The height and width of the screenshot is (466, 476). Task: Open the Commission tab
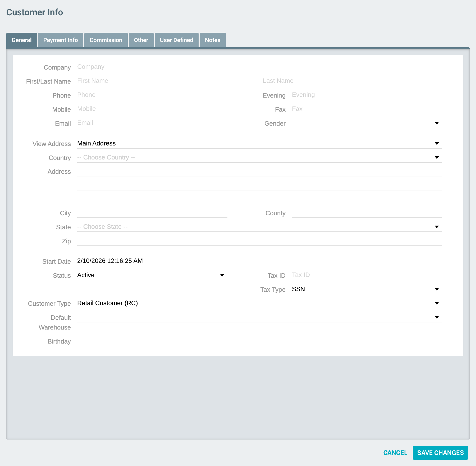[106, 40]
